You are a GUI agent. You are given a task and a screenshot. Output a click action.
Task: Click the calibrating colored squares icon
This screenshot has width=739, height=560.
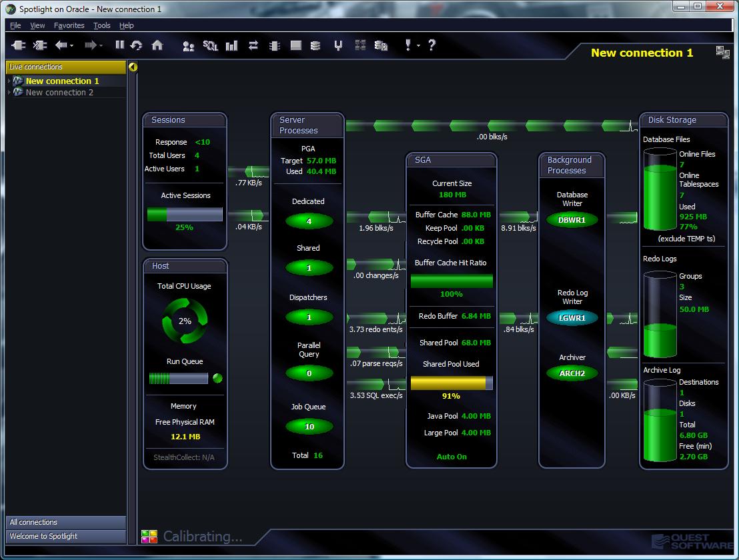click(149, 537)
